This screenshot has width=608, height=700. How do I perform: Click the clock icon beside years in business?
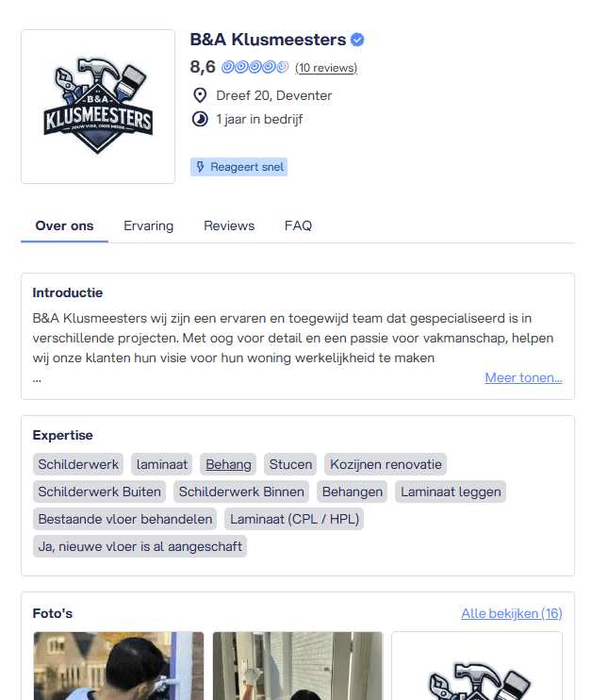click(200, 119)
